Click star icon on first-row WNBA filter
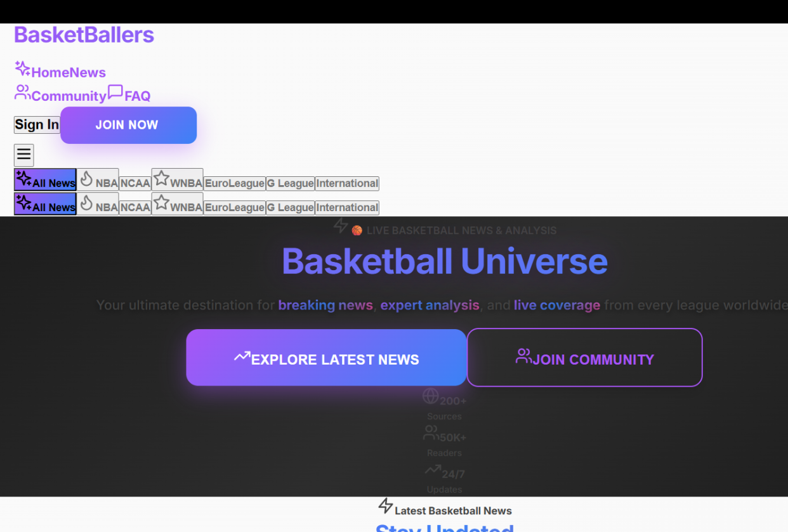Screen dimensions: 788x532 pyautogui.click(x=161, y=178)
